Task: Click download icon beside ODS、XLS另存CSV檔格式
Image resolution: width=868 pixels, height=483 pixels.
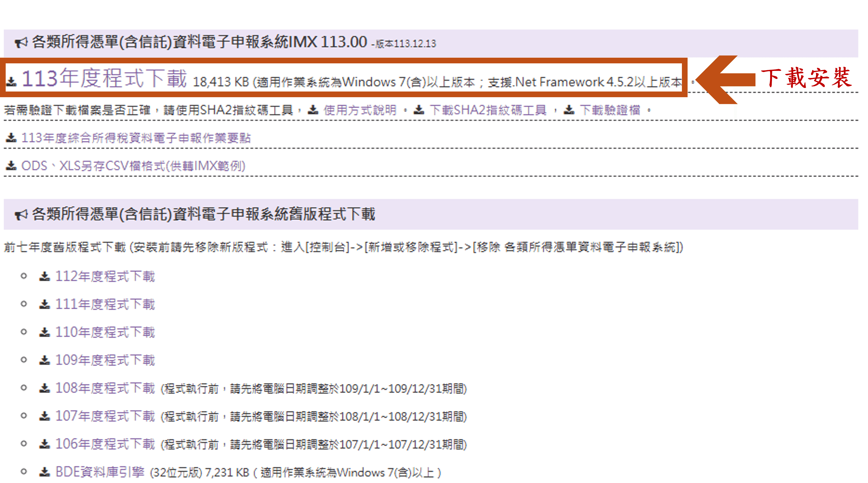Action: (11, 166)
